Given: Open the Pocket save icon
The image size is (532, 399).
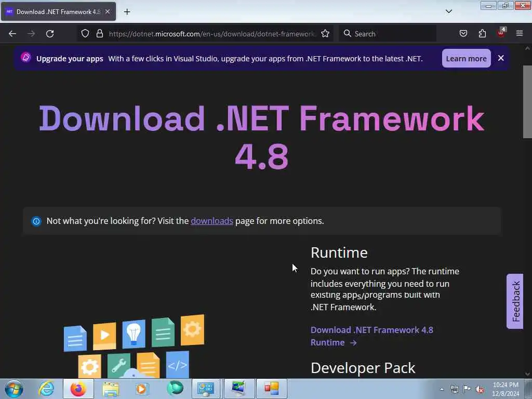Looking at the screenshot, I should point(463,33).
